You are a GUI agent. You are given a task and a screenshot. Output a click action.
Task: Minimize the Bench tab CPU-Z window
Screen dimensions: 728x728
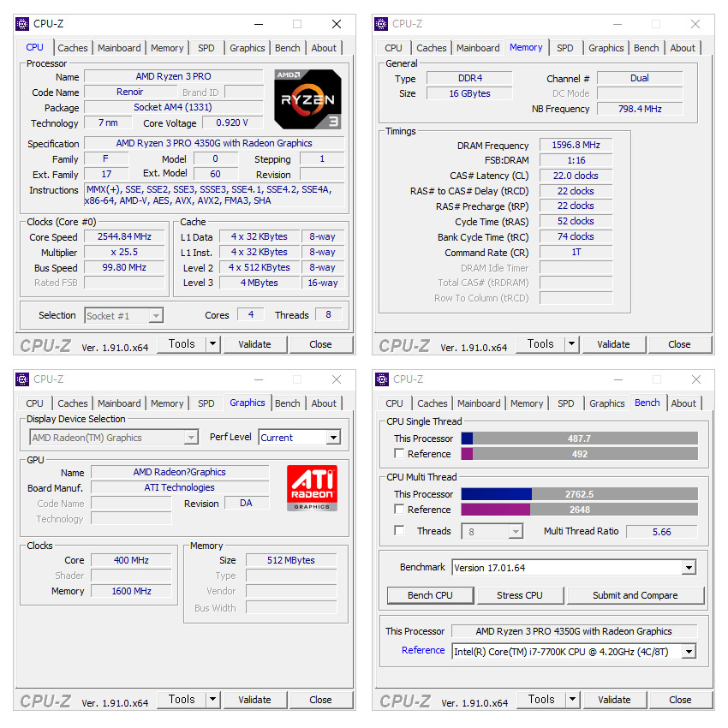click(618, 379)
